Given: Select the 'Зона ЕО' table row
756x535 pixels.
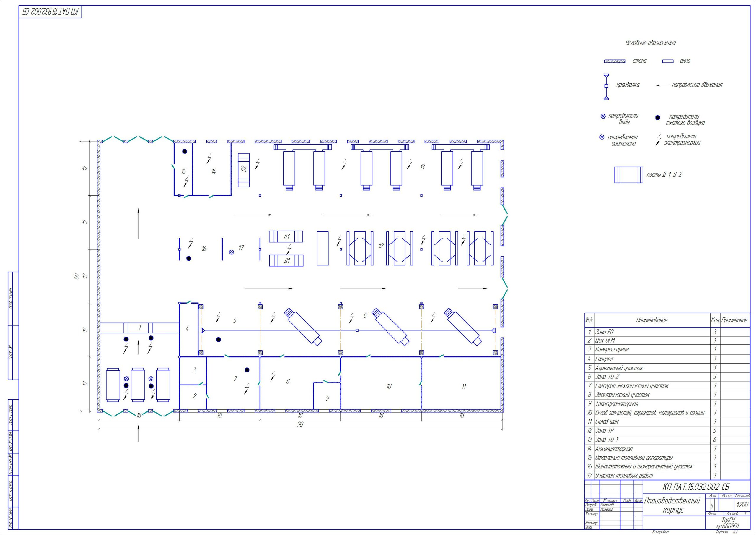Looking at the screenshot, I should point(667,332).
